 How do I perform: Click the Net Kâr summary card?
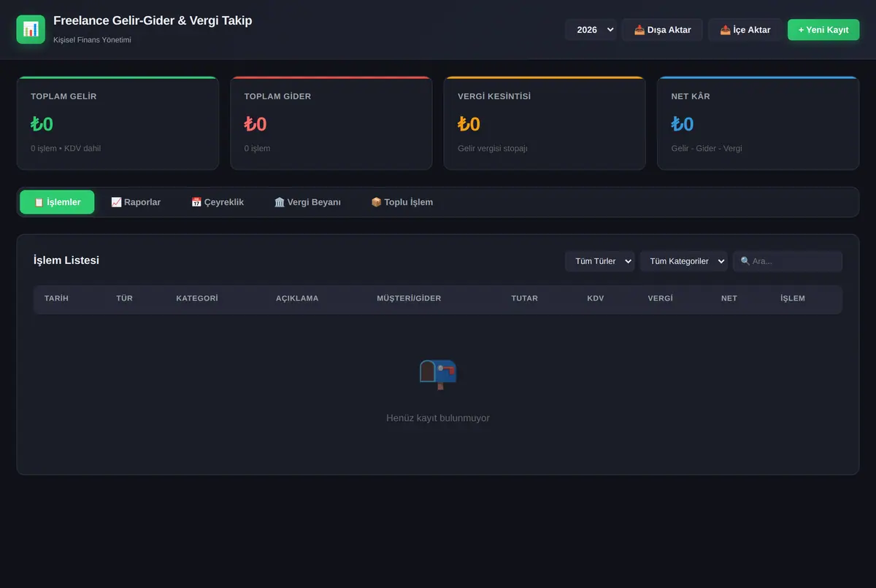coord(758,123)
